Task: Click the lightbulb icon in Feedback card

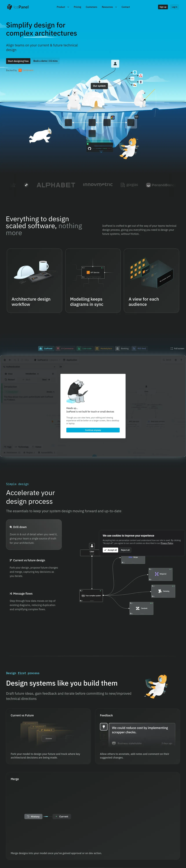Action: pos(104,727)
